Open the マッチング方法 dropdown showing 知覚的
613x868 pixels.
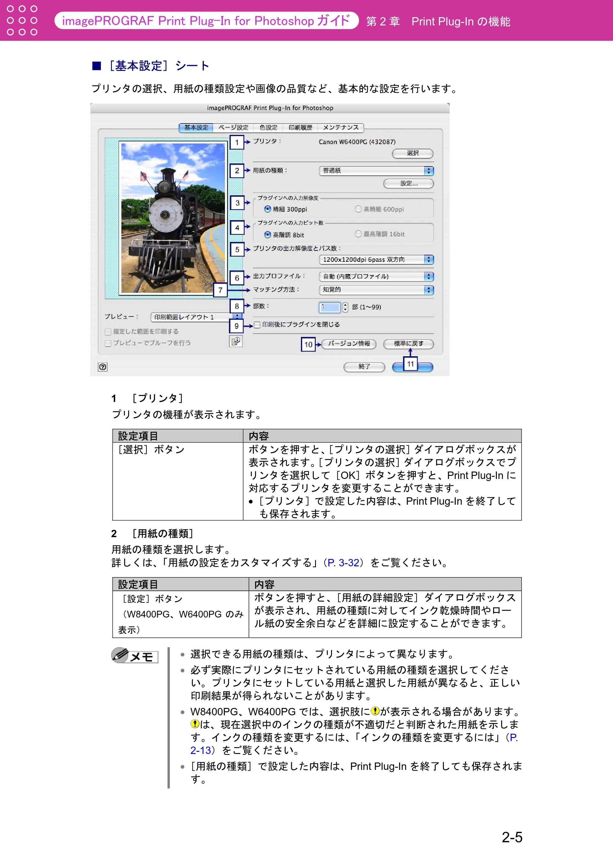point(376,290)
